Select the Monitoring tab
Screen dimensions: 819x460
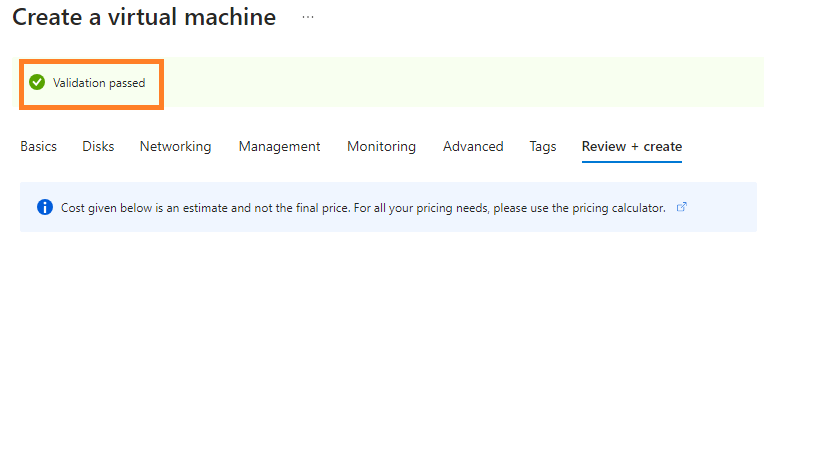pos(381,147)
